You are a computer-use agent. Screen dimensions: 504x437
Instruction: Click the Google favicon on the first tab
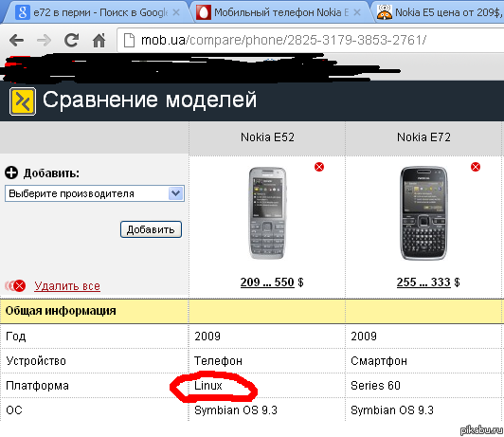(23, 12)
